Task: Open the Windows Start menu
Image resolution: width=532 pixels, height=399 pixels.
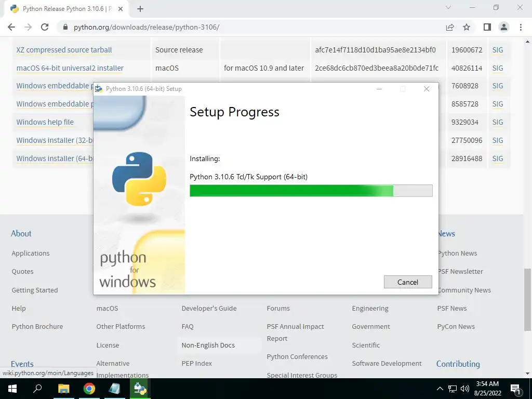Action: [x=12, y=389]
